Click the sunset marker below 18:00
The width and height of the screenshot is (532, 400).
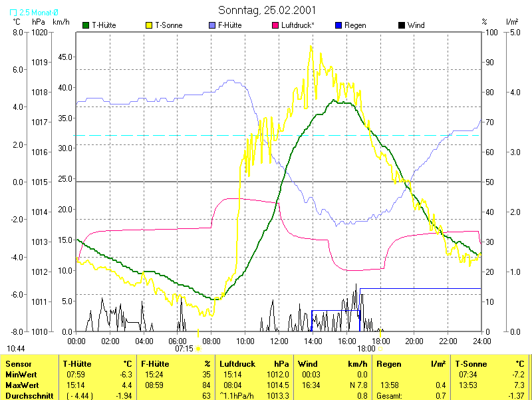[x=380, y=348]
